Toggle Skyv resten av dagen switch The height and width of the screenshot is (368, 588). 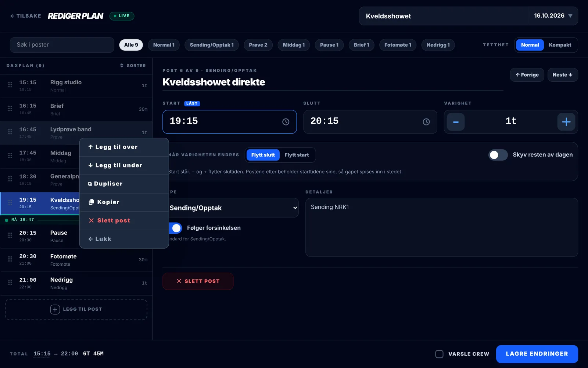tap(498, 155)
